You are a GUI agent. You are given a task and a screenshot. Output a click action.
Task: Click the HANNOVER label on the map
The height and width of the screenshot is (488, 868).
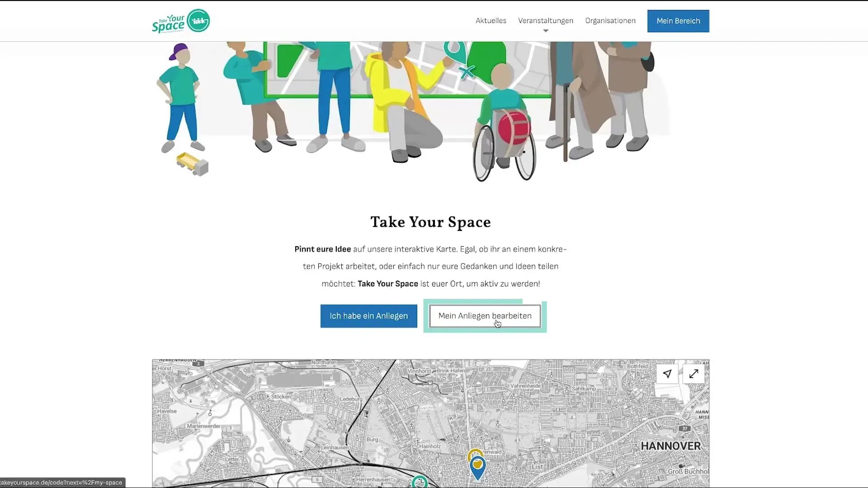[671, 446]
